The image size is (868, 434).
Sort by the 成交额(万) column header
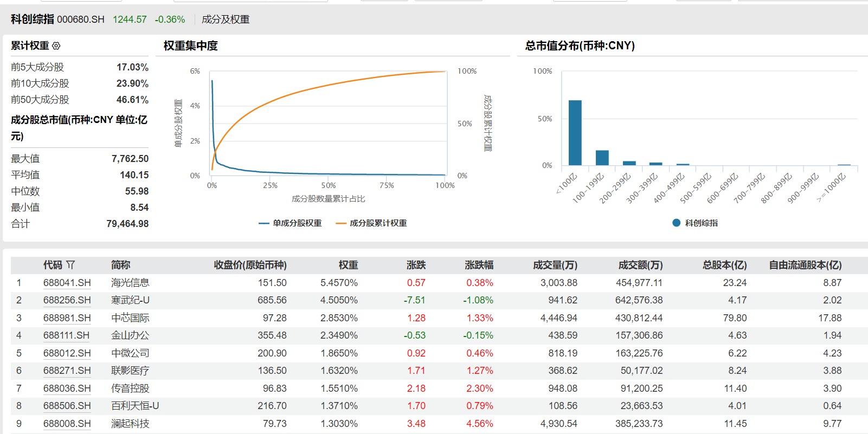(x=640, y=265)
